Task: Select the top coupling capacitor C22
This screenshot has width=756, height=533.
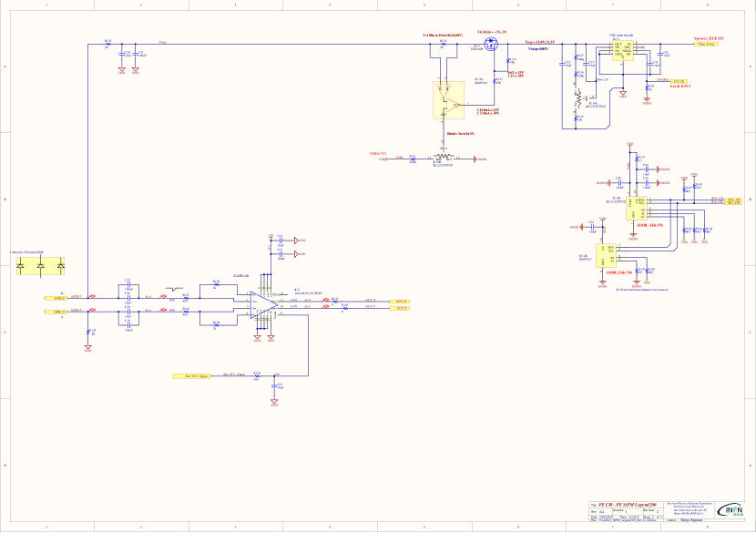Action: pos(128,284)
